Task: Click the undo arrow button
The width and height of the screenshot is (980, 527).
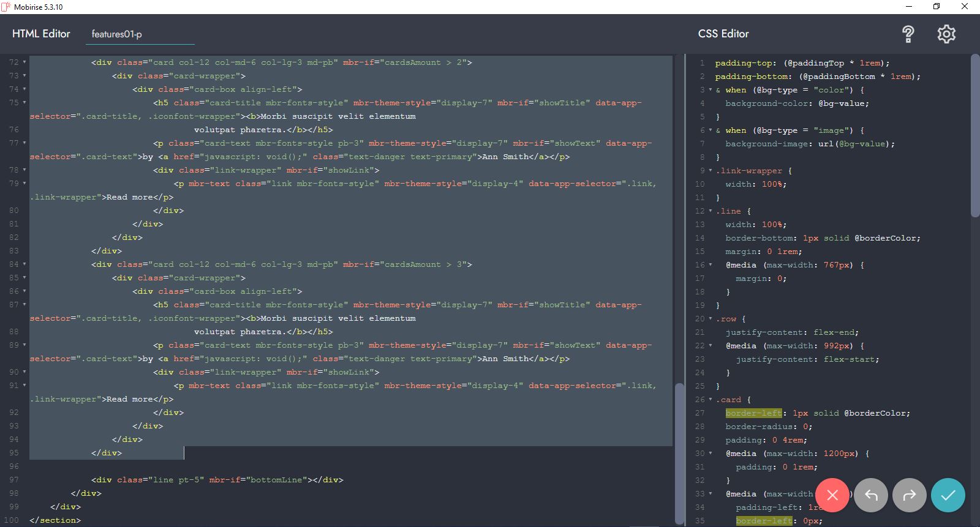Action: click(871, 495)
